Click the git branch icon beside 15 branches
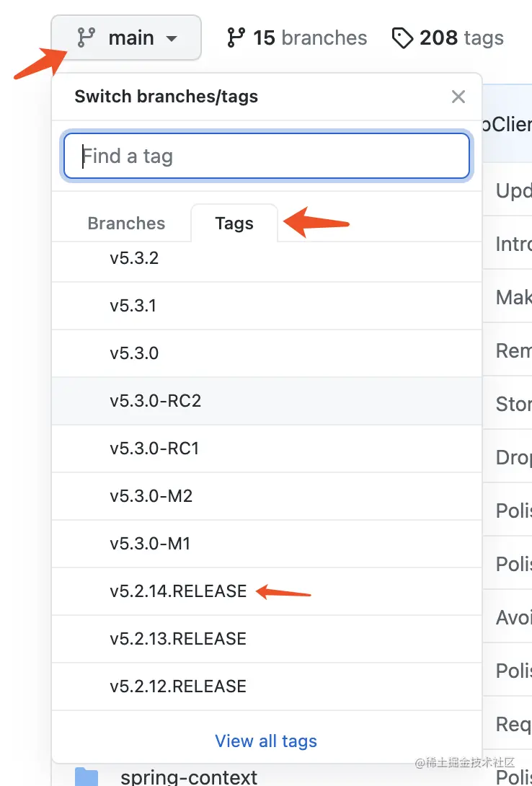The image size is (532, 786). [x=236, y=37]
